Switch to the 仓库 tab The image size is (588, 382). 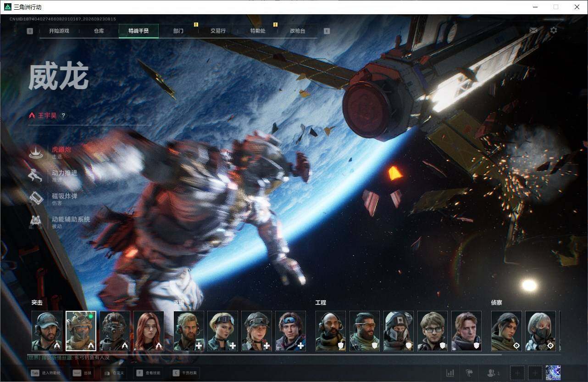click(x=99, y=31)
